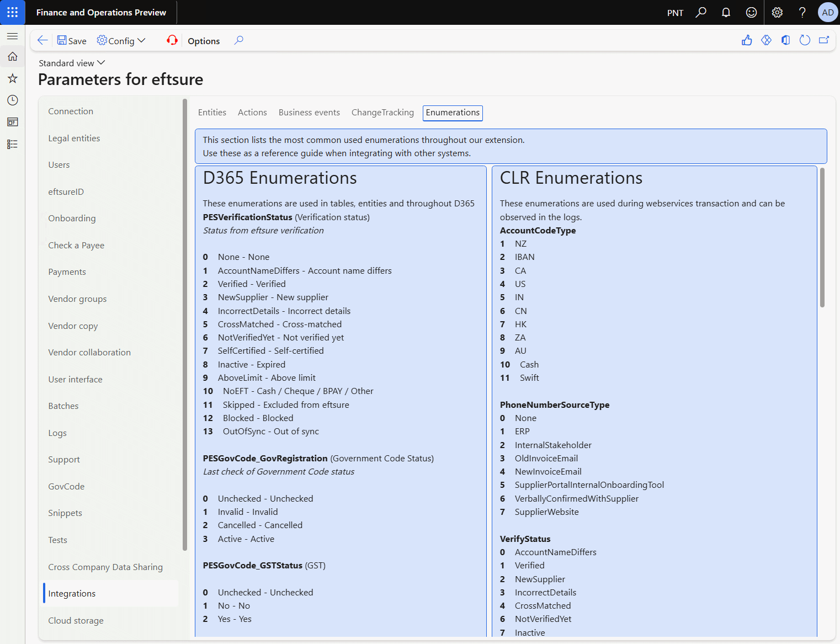Open the Users section
Viewport: 840px width, 644px height.
coord(59,165)
